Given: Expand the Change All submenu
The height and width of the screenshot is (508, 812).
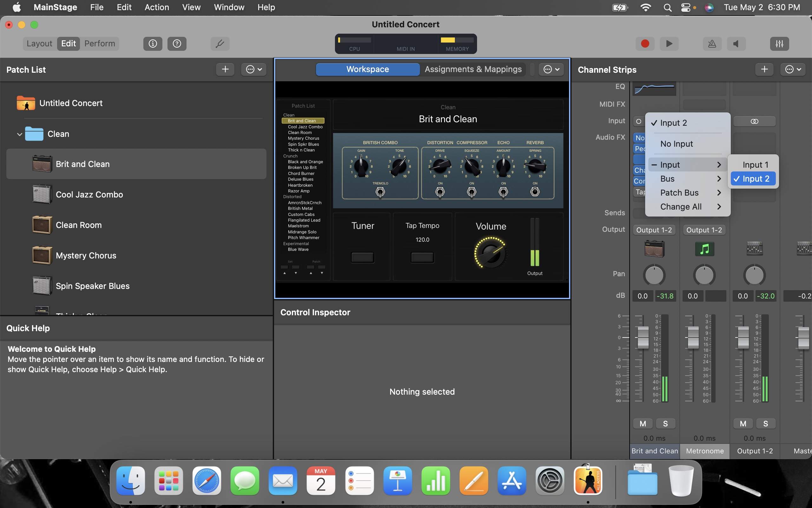Looking at the screenshot, I should coord(688,207).
